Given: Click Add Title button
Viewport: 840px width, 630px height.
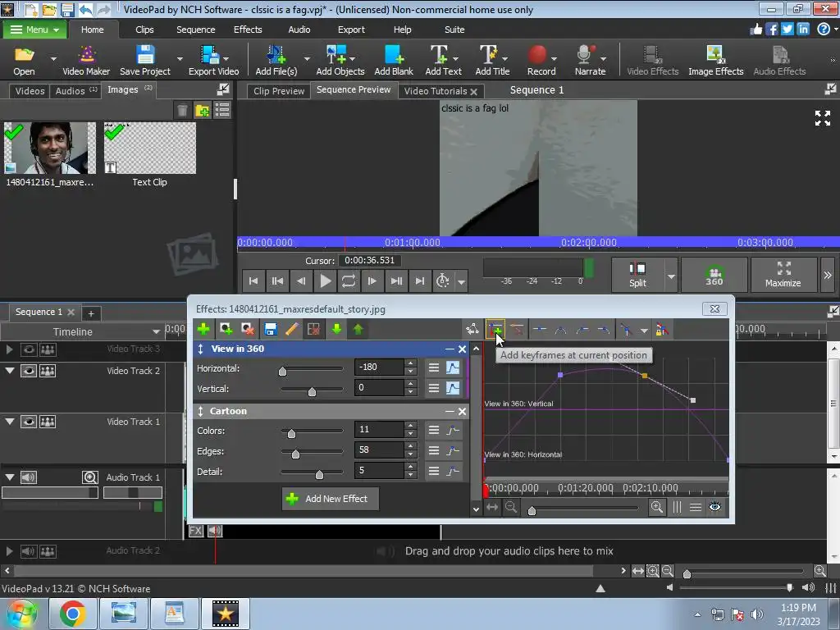Looking at the screenshot, I should (x=492, y=60).
